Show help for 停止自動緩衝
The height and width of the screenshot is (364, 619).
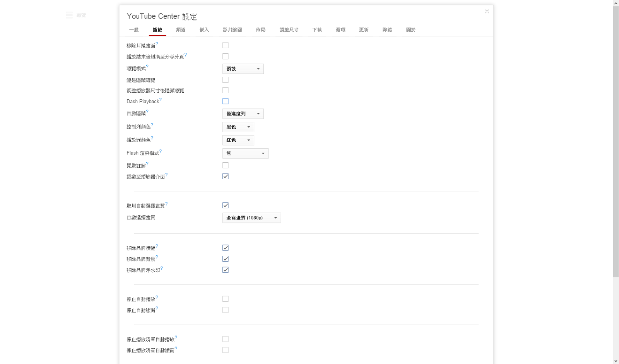click(157, 308)
